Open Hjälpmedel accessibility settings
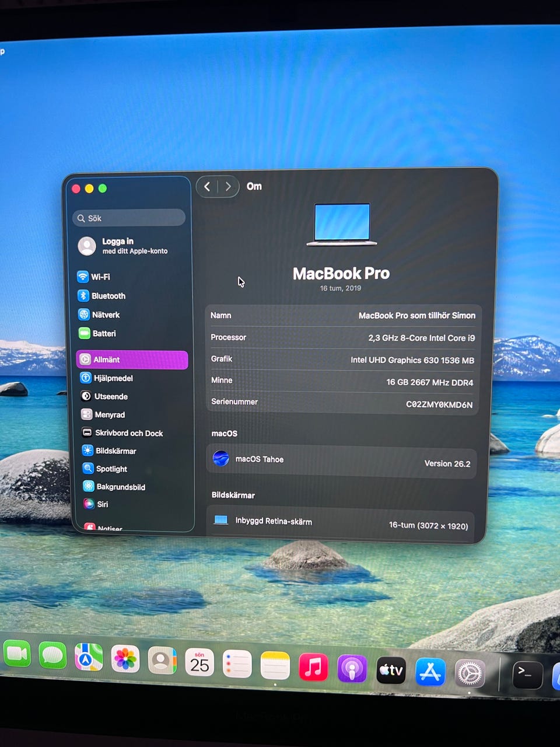The image size is (560, 747). pyautogui.click(x=113, y=378)
